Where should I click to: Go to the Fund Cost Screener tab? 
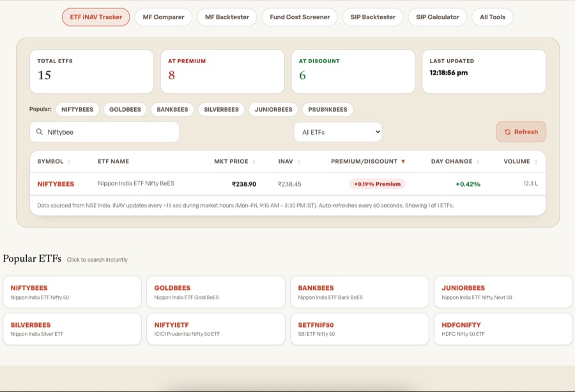[x=300, y=17]
